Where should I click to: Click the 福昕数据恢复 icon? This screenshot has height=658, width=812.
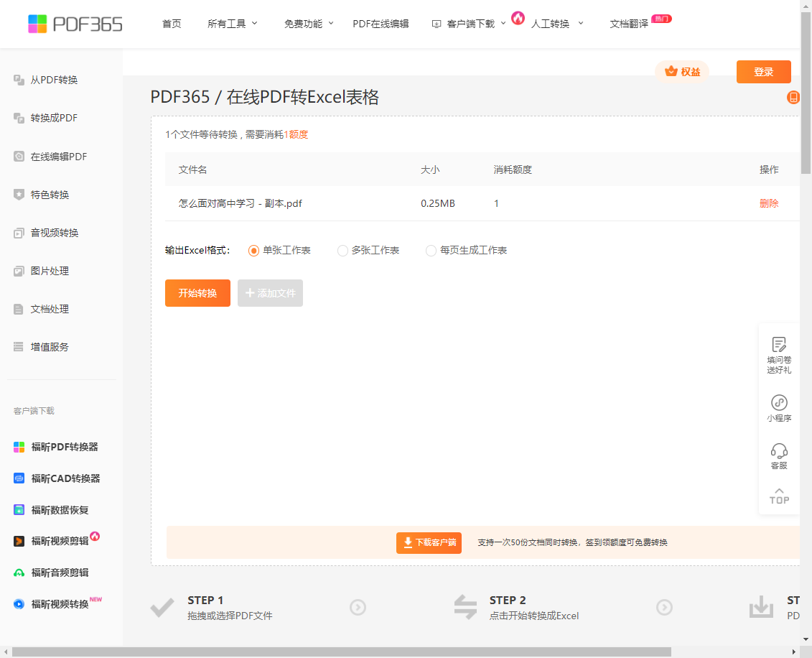pyautogui.click(x=19, y=510)
